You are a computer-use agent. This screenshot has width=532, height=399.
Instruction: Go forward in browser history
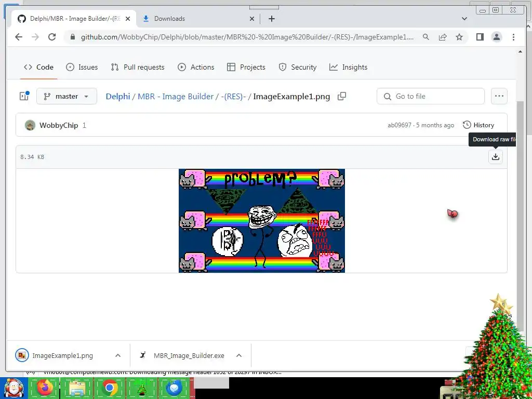tap(35, 37)
